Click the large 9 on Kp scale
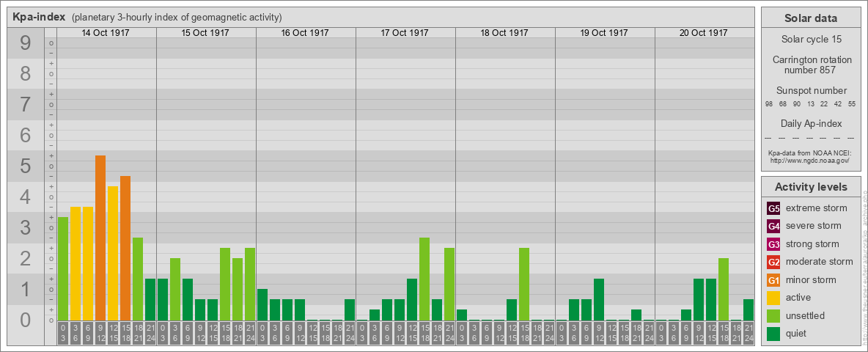This screenshot has height=352, width=868. coord(25,43)
